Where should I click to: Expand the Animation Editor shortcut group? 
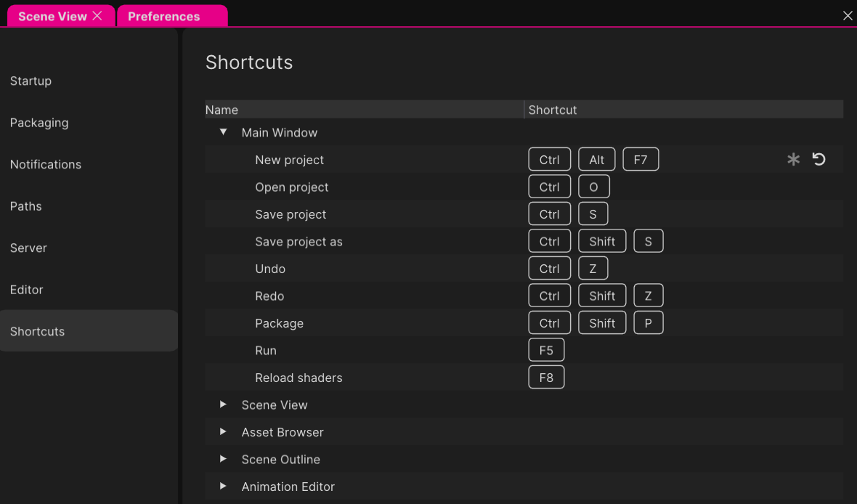223,487
